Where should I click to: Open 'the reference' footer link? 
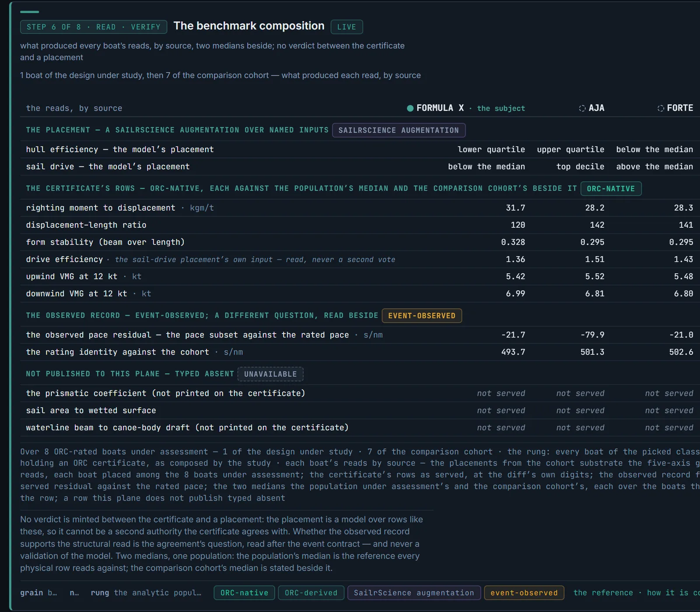tap(603, 593)
